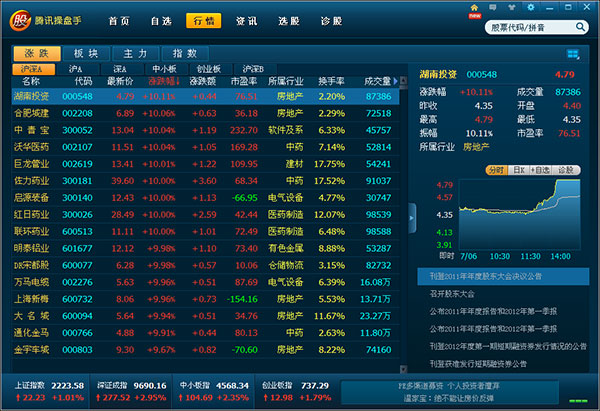Image resolution: width=600 pixels, height=411 pixels.
Task: Select the 沪A market sub-tab
Action: click(x=76, y=69)
